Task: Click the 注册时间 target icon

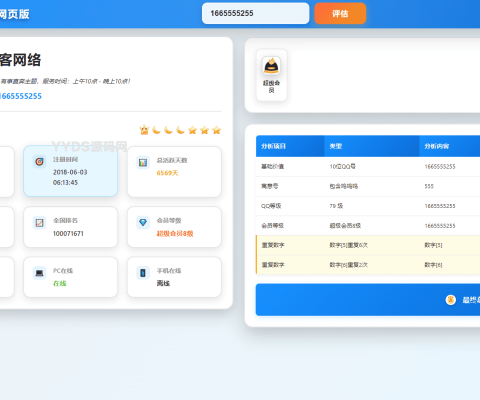Action: [x=39, y=162]
